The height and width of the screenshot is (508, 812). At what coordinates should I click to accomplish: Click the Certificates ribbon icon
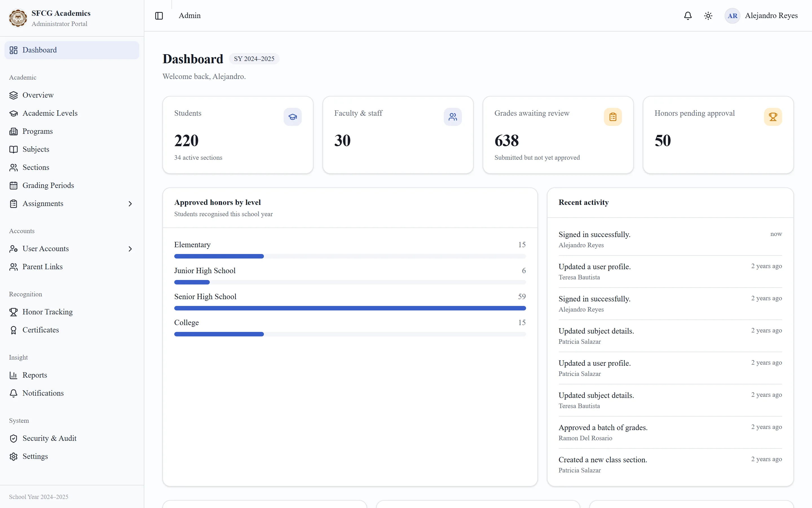[x=14, y=330]
